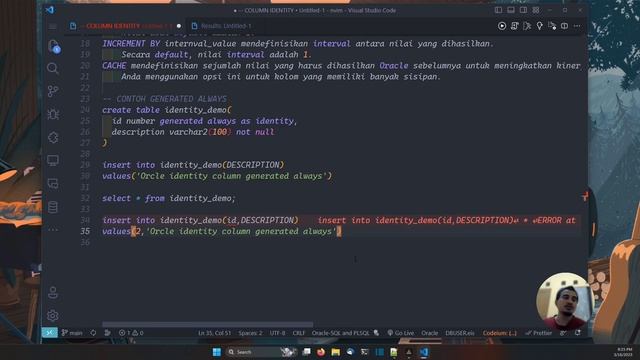The height and width of the screenshot is (360, 640).
Task: Place cursor on 'create table identity_demo(' line
Action: [167, 110]
